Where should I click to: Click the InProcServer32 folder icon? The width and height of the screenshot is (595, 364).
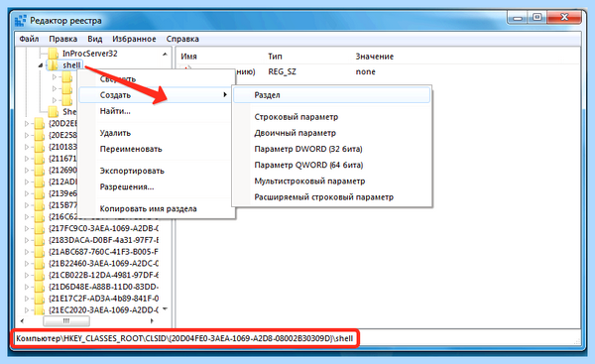[54, 54]
